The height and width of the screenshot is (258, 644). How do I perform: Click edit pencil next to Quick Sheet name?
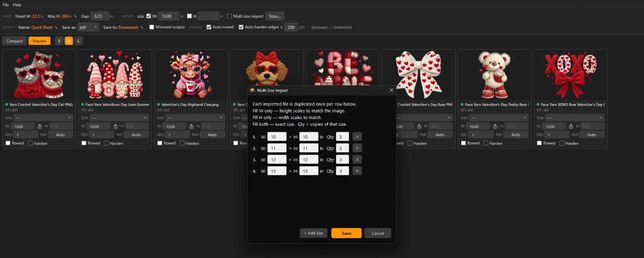(x=56, y=28)
